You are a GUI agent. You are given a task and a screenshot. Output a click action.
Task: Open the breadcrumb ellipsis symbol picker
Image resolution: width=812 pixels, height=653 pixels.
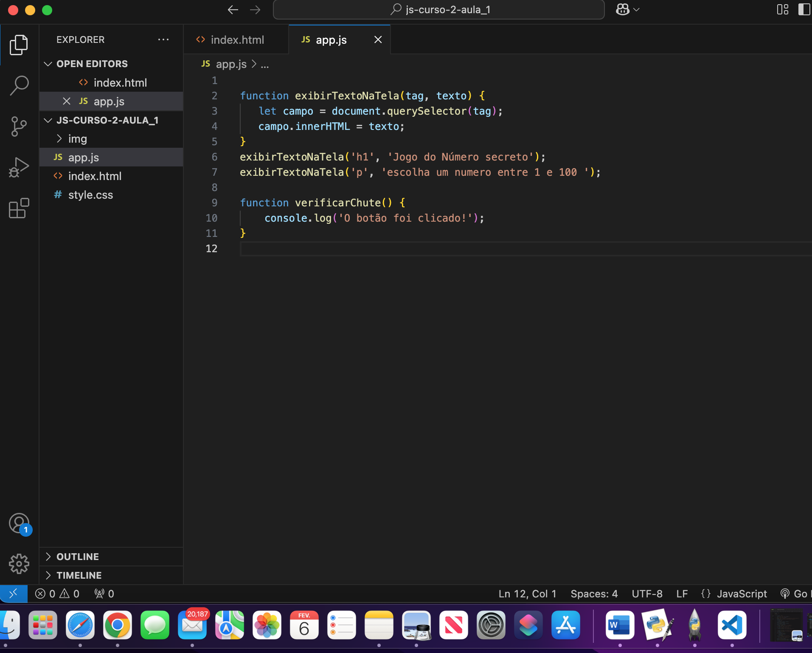click(265, 65)
